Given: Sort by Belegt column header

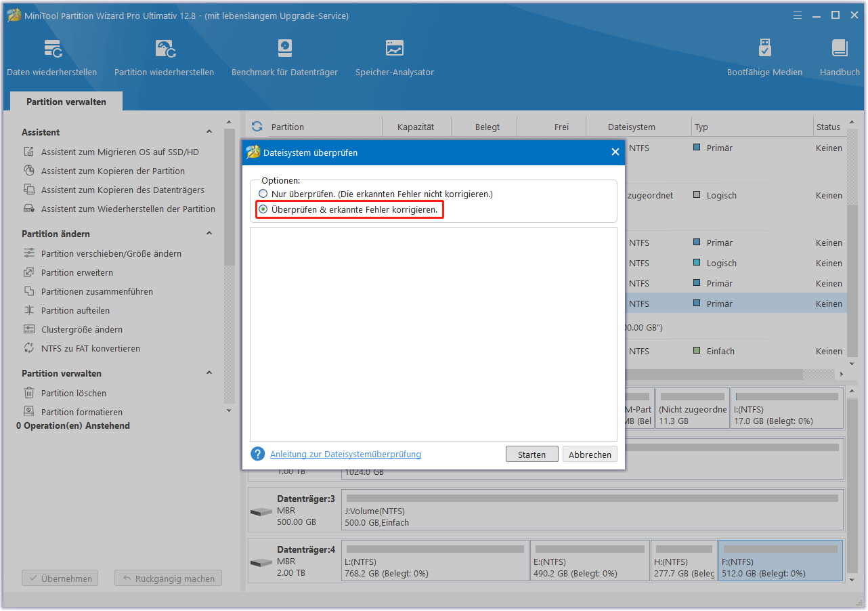Looking at the screenshot, I should pyautogui.click(x=487, y=127).
